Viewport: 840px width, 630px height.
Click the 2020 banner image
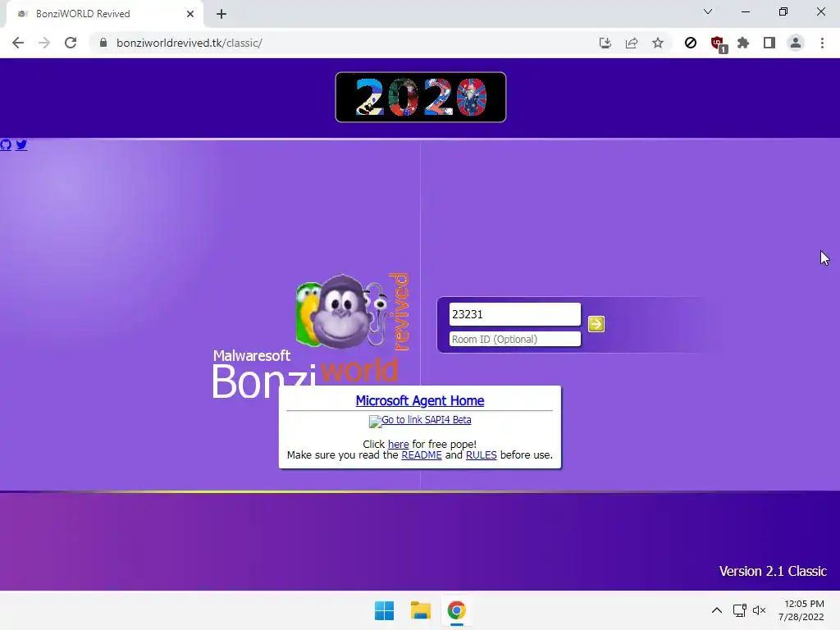coord(421,97)
